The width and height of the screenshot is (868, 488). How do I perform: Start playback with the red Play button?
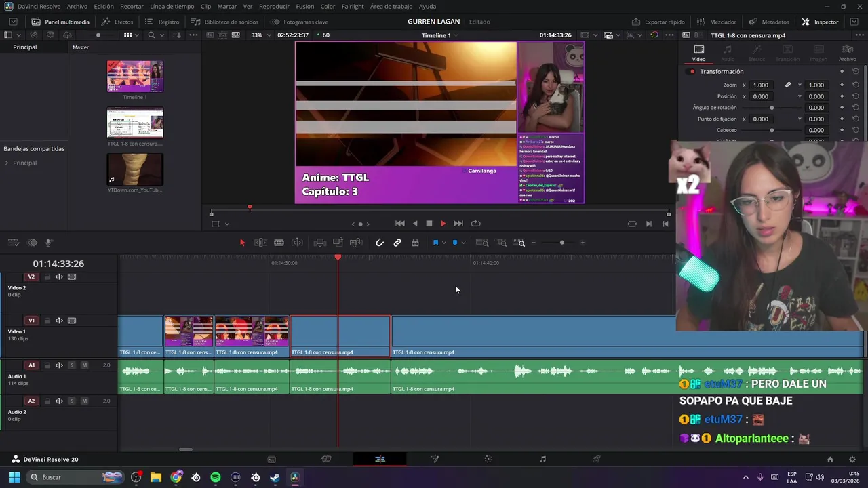tap(443, 224)
